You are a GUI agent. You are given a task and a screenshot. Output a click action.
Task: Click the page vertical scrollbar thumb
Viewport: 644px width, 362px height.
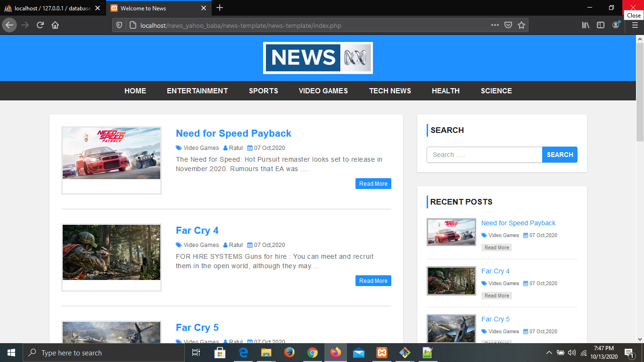click(640, 92)
